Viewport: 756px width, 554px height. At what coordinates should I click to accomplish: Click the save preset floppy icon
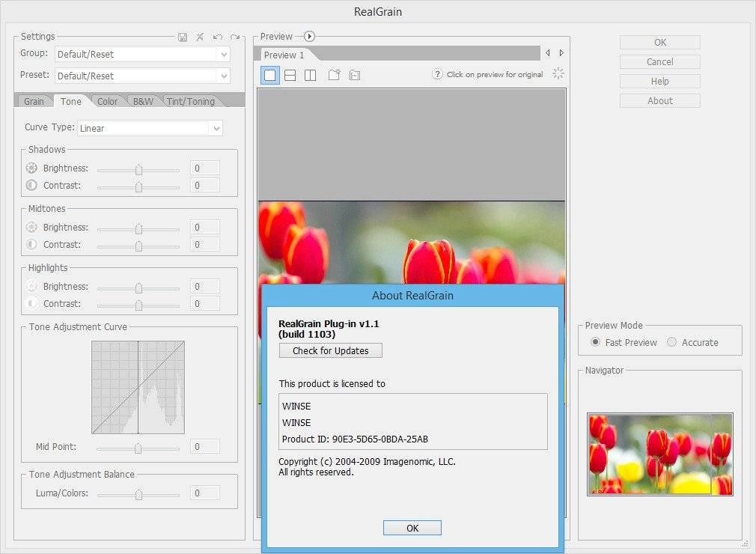coord(182,37)
